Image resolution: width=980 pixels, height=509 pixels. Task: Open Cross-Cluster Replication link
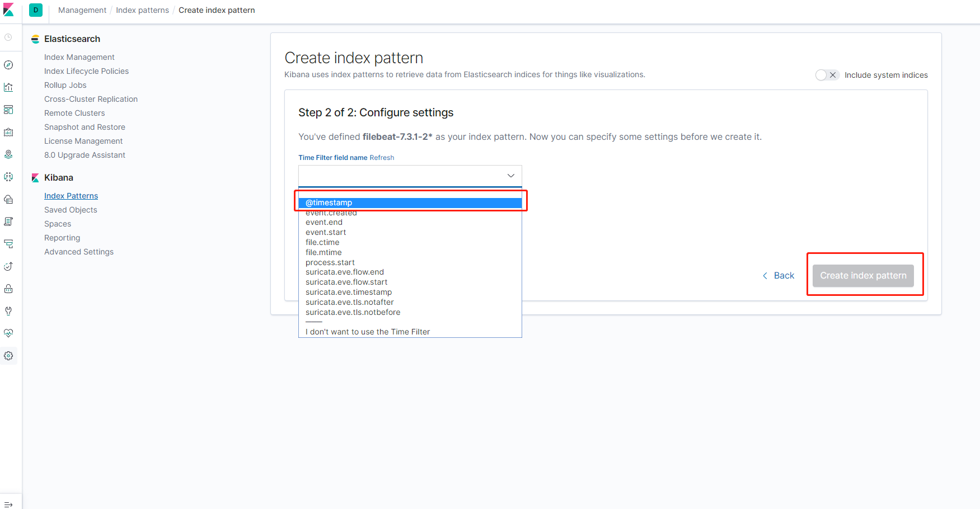(x=91, y=99)
